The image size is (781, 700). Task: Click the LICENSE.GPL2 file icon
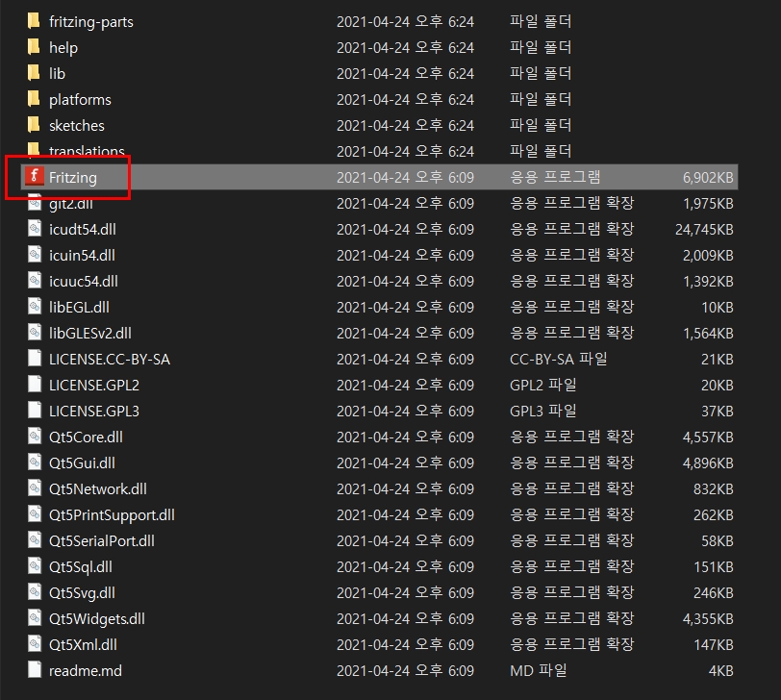point(35,384)
